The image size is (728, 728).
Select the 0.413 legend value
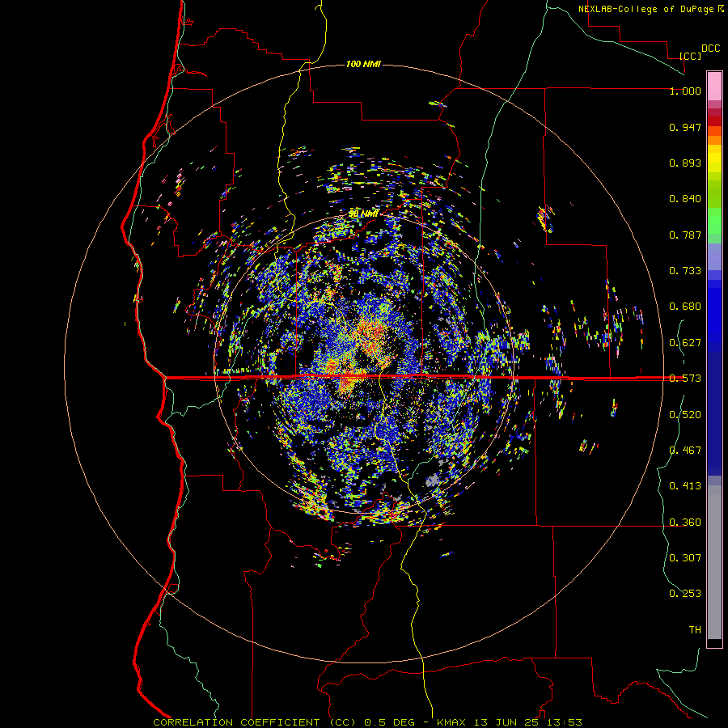685,486
